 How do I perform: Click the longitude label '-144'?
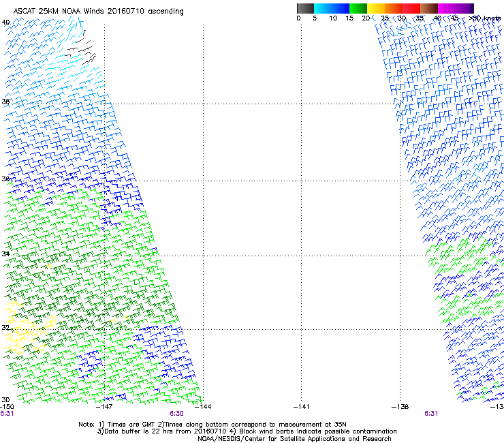pos(203,407)
